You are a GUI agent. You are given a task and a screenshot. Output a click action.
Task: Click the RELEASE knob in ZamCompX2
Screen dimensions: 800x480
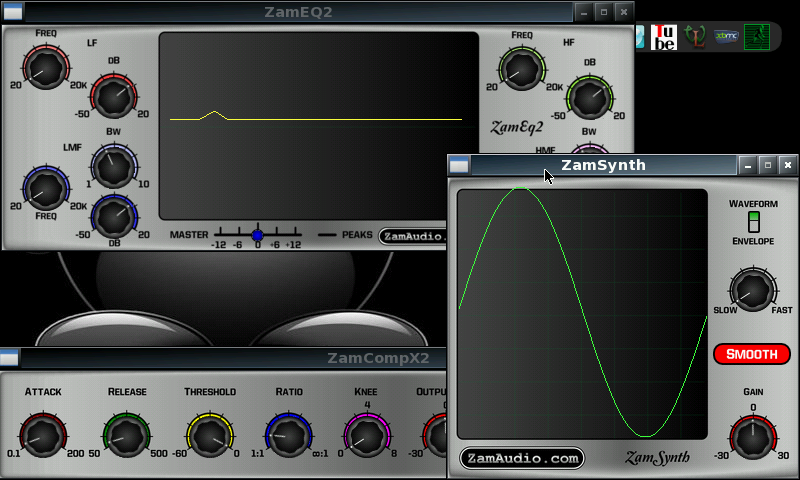127,435
